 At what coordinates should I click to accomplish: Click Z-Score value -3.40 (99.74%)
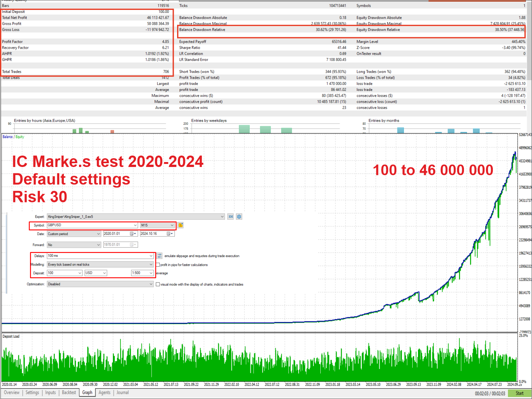(x=514, y=48)
